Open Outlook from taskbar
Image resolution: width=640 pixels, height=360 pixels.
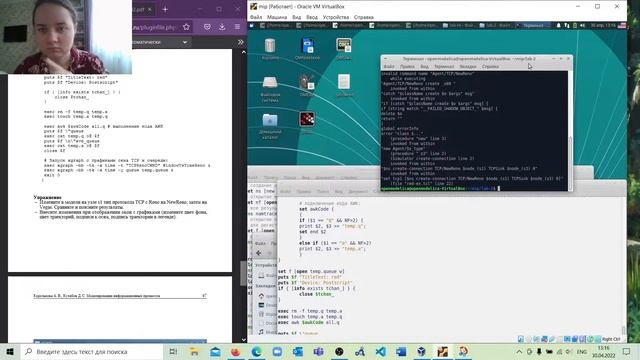click(x=298, y=351)
